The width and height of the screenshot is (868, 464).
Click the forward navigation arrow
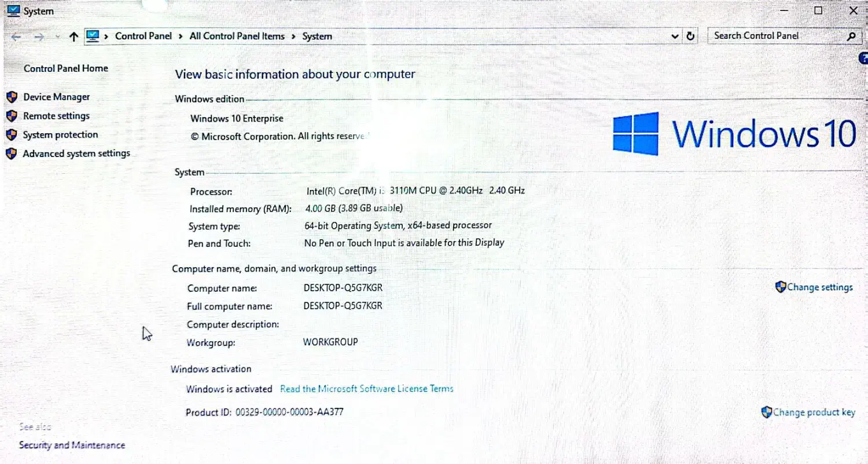(39, 36)
